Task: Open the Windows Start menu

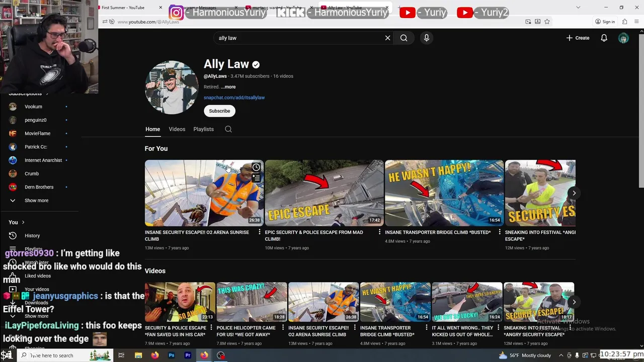Action: coord(7,355)
